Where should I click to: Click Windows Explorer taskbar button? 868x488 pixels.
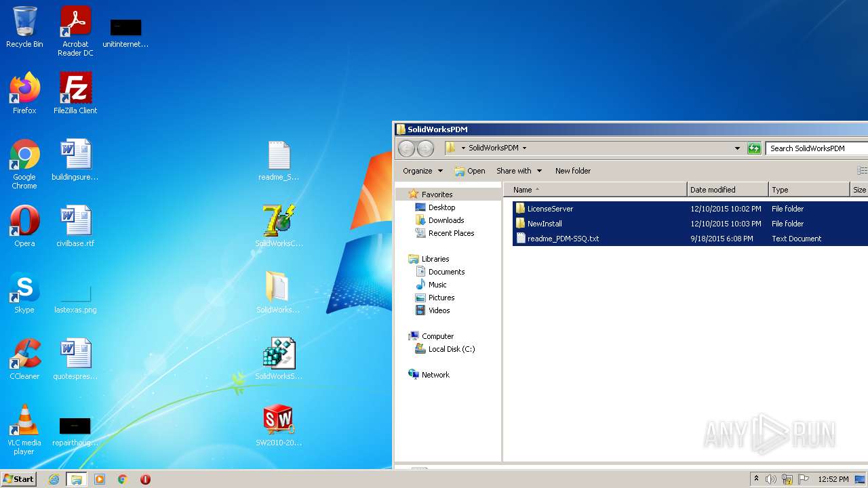(x=77, y=479)
